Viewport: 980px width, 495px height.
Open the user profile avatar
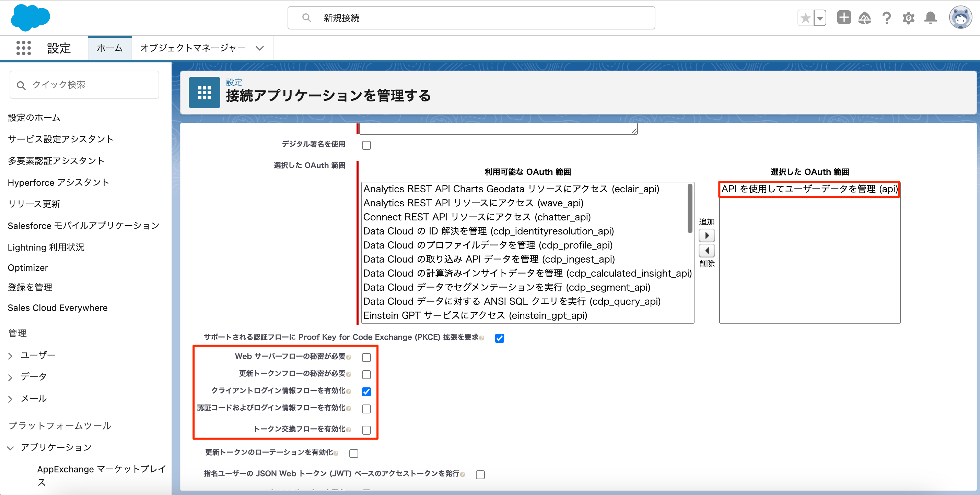tap(960, 17)
